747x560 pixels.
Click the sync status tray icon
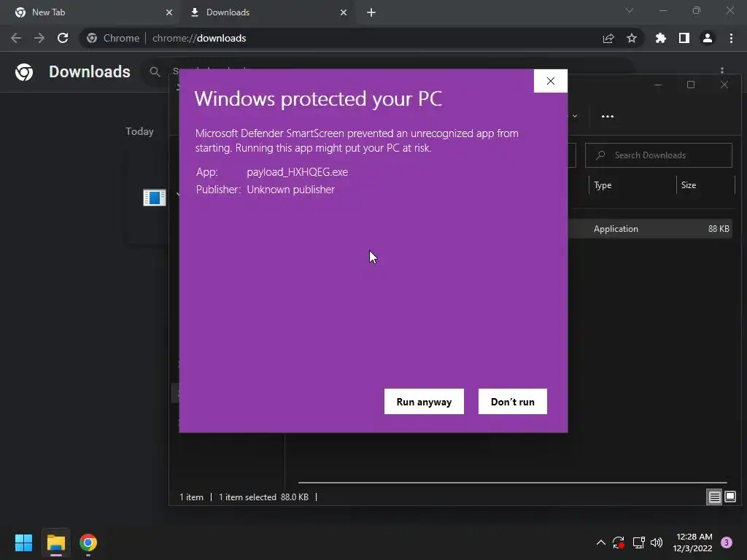pos(619,542)
